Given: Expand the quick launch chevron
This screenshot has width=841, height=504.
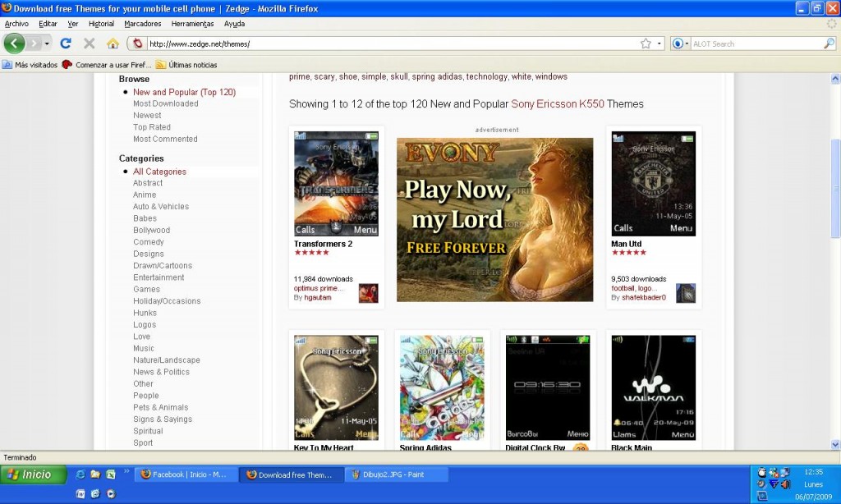Looking at the screenshot, I should click(x=126, y=471).
